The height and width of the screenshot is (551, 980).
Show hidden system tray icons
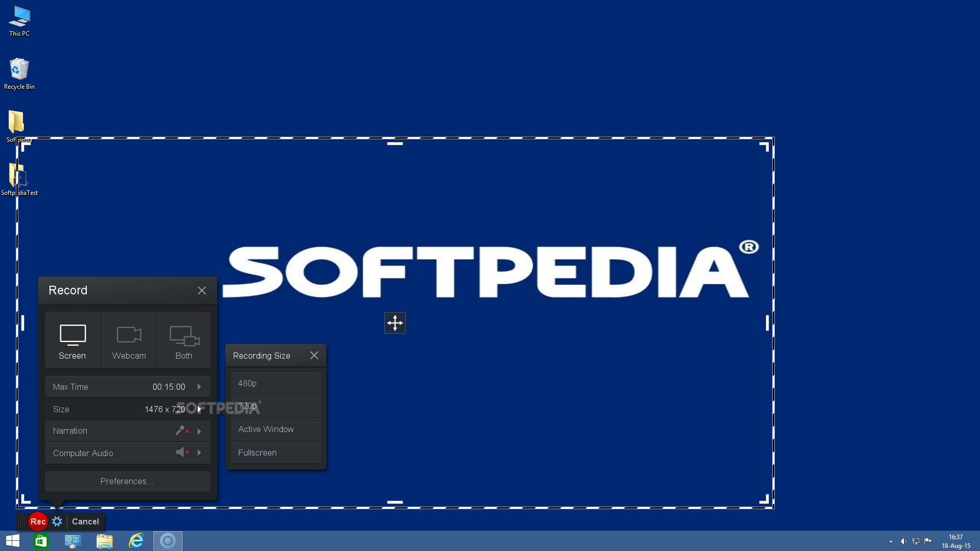click(x=891, y=541)
